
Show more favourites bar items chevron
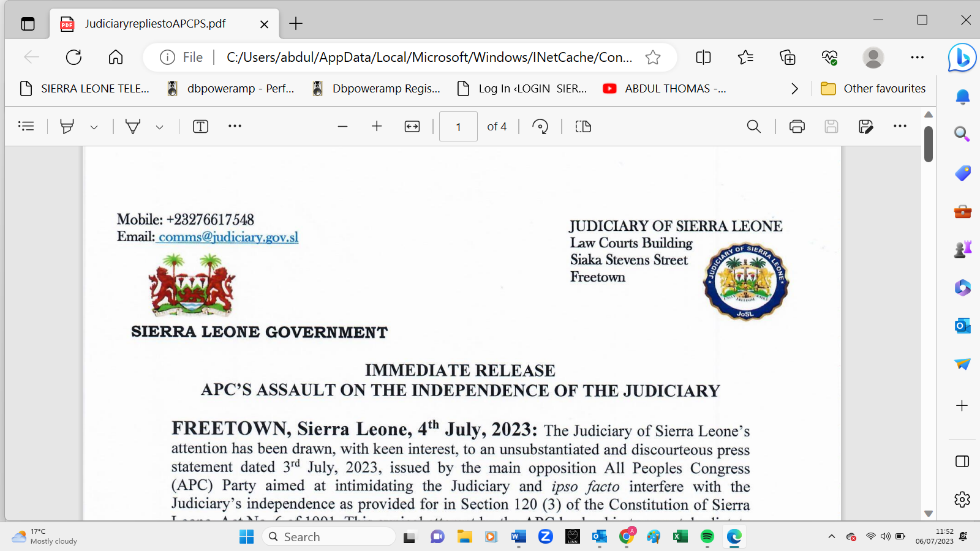click(794, 89)
